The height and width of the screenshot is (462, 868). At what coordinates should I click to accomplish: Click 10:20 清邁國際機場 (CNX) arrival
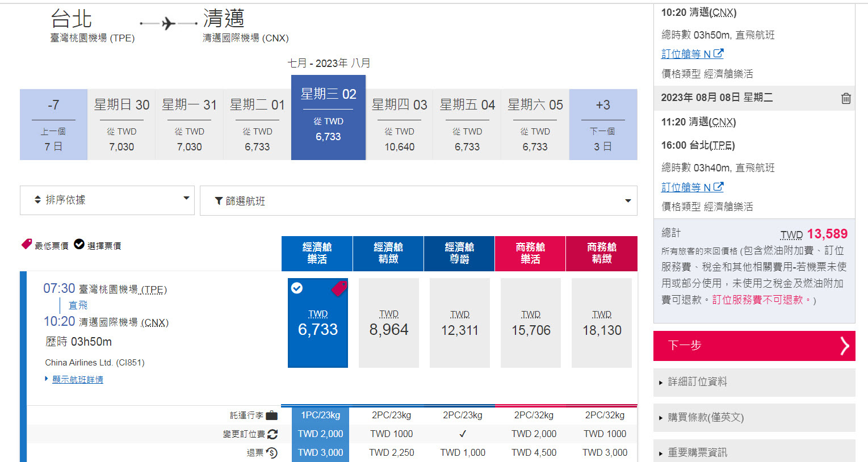[106, 322]
